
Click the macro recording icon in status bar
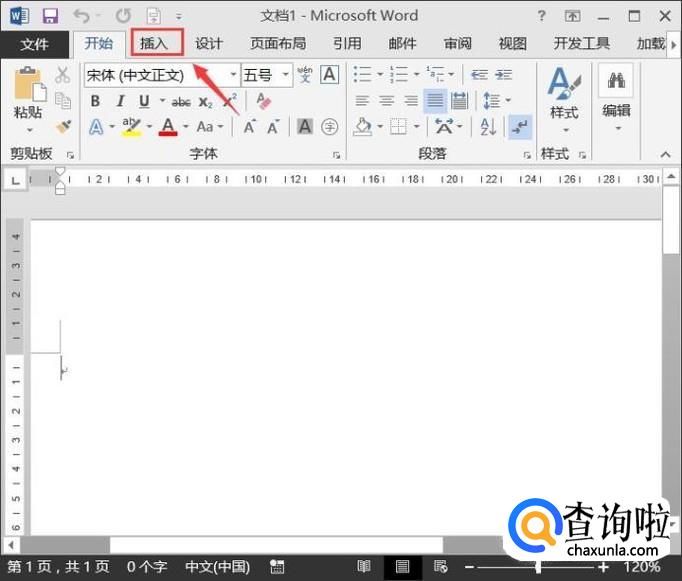(277, 567)
